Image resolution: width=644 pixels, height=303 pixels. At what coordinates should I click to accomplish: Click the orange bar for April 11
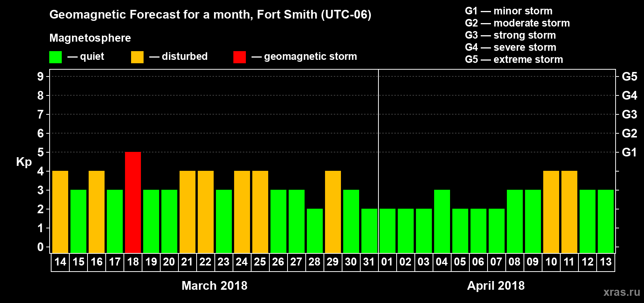click(x=569, y=212)
